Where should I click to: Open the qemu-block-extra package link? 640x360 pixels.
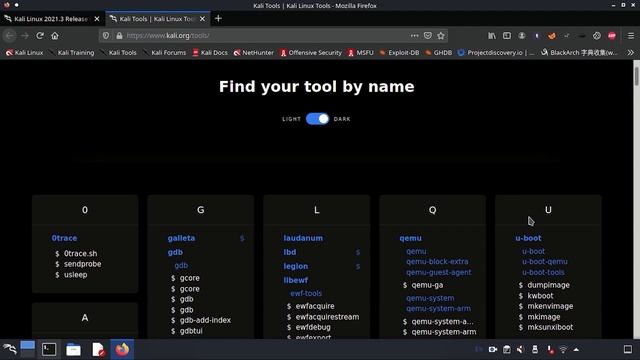(437, 262)
